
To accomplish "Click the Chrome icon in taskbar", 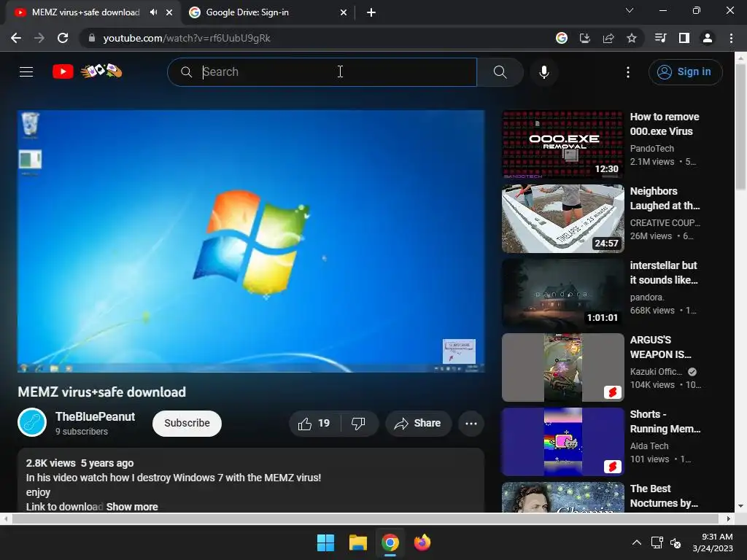I will [390, 542].
